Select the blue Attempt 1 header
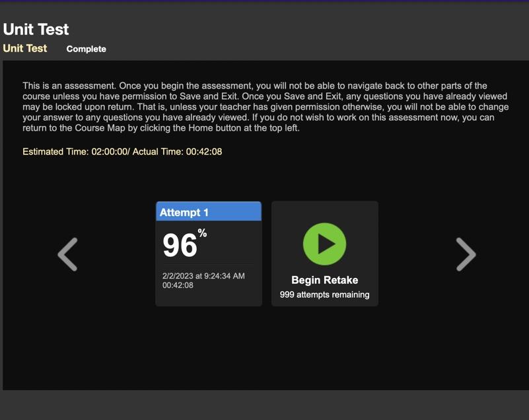Image resolution: width=529 pixels, height=420 pixels. point(208,212)
